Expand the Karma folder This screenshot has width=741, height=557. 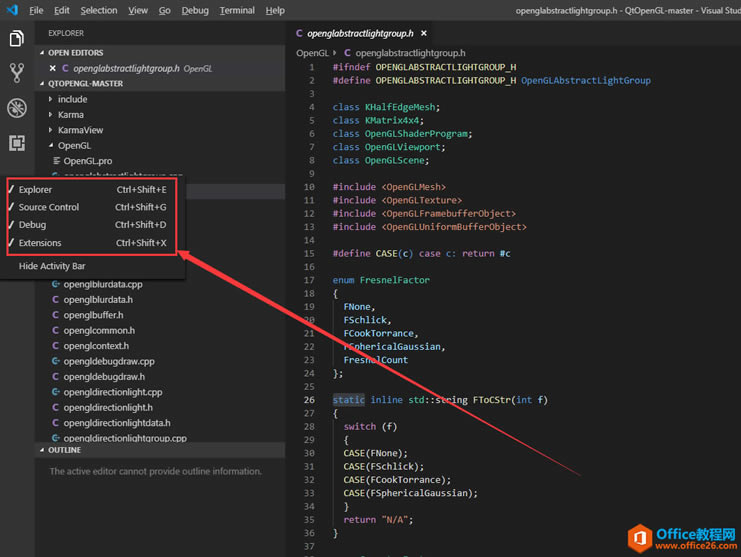[50, 115]
